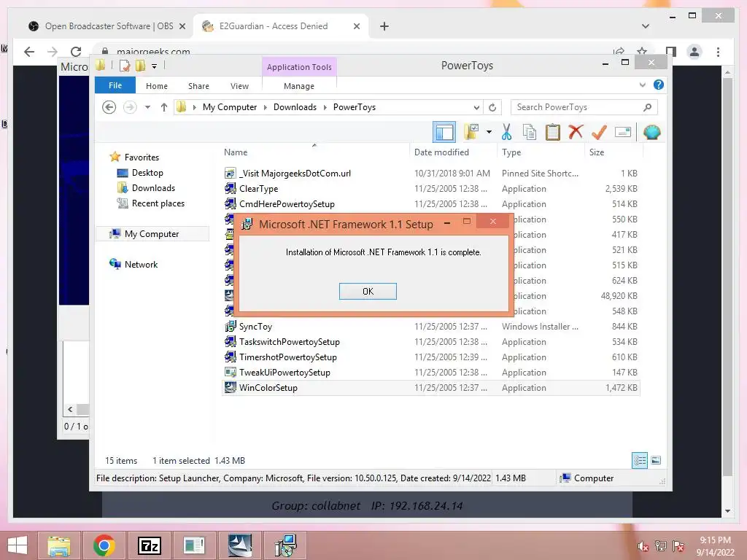Viewport: 747px width, 560px height.
Task: Switch to large thumbnails view using the status bar icon
Action: click(656, 460)
